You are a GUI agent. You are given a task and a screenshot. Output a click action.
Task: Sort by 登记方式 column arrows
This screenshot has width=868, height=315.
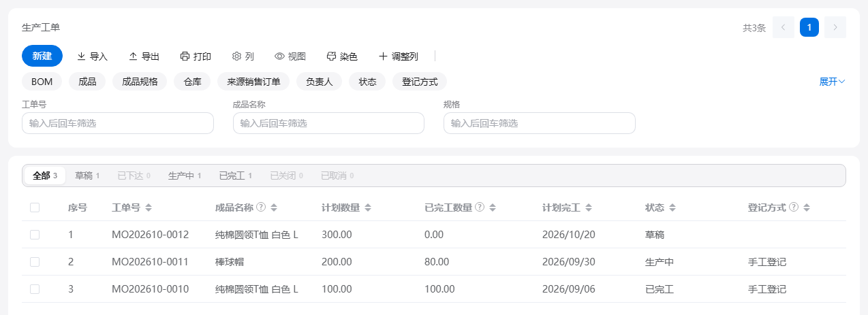point(807,208)
